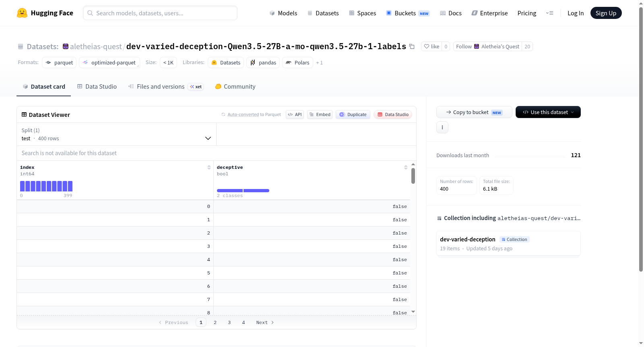Viewport: 644px width, 347px height.
Task: Click the sort icon on deceptive column
Action: coord(406,167)
